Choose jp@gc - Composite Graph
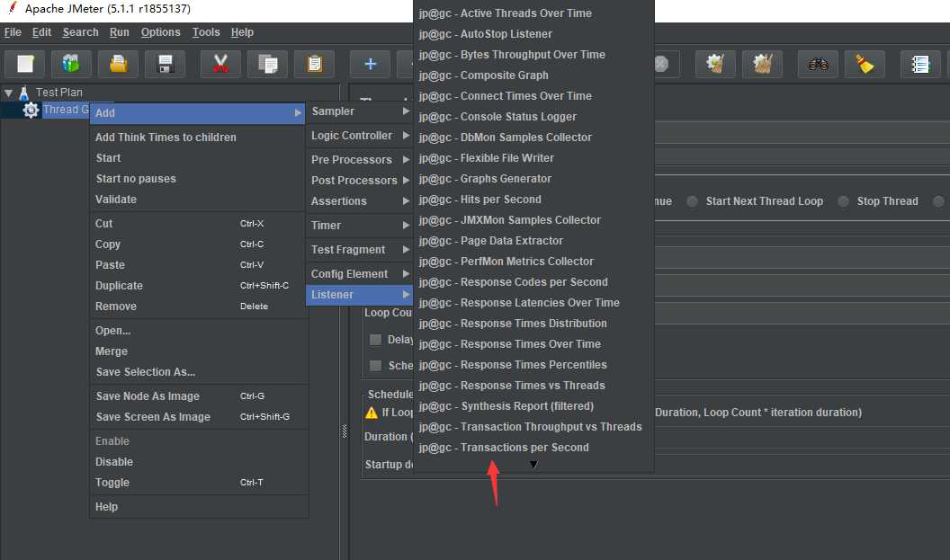950x560 pixels. tap(533, 76)
